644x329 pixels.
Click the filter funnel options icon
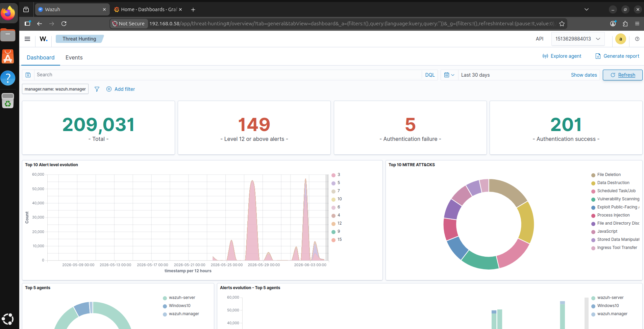click(x=97, y=89)
